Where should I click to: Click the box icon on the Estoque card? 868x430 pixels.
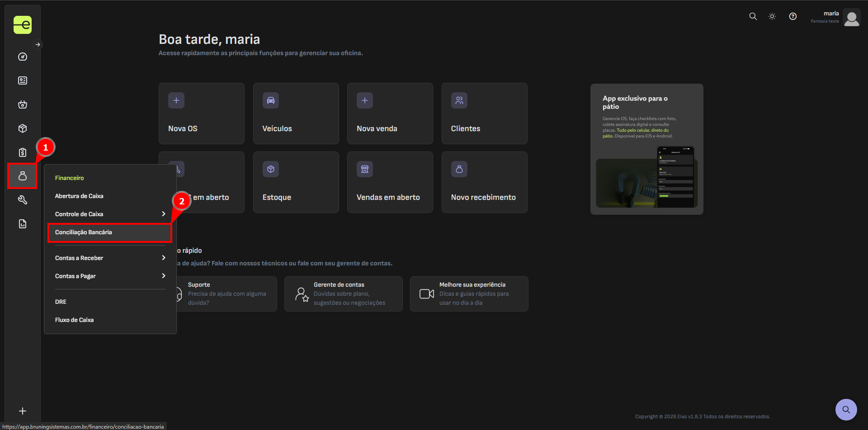point(270,169)
